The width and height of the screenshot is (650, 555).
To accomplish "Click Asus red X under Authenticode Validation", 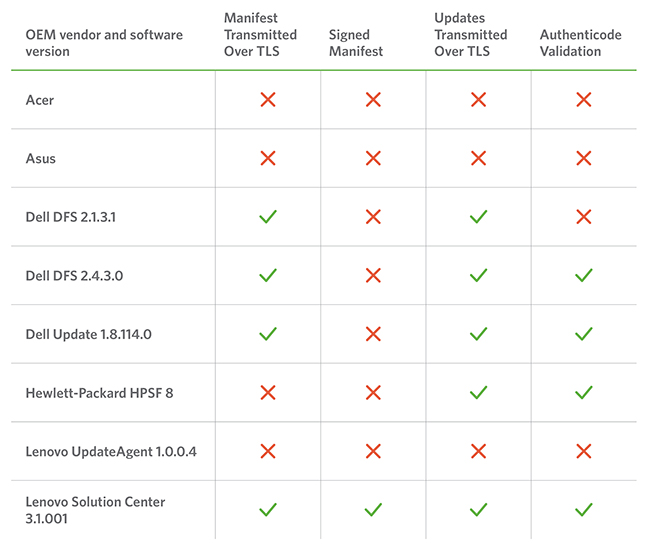I will (x=584, y=158).
